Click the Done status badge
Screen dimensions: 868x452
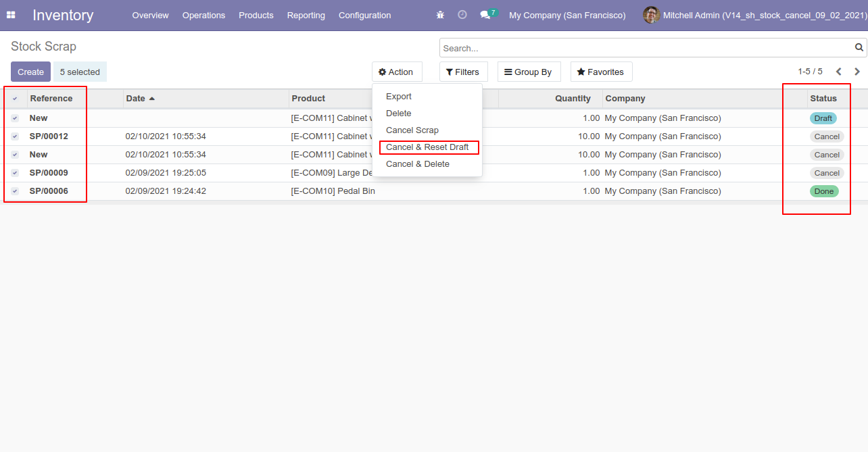pos(824,191)
